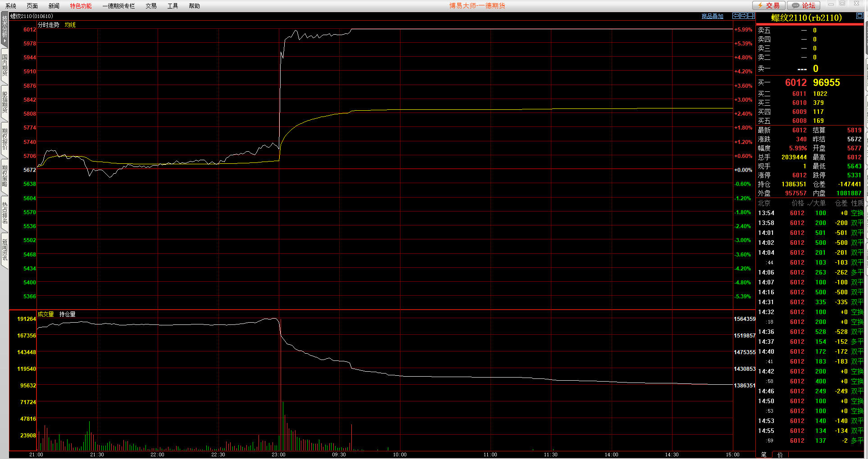Open the 交易 trading button

click(769, 5)
